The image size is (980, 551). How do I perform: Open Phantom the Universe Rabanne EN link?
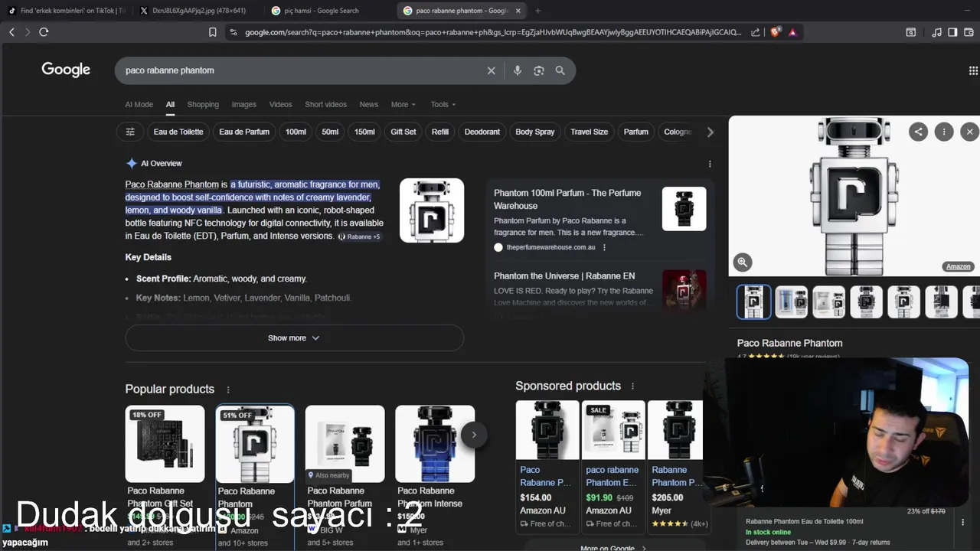[564, 276]
